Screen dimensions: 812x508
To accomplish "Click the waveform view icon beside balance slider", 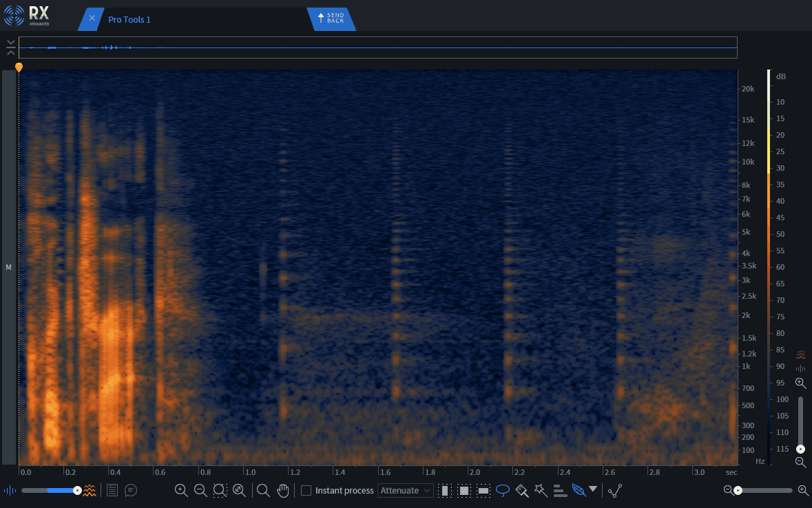I will point(10,490).
